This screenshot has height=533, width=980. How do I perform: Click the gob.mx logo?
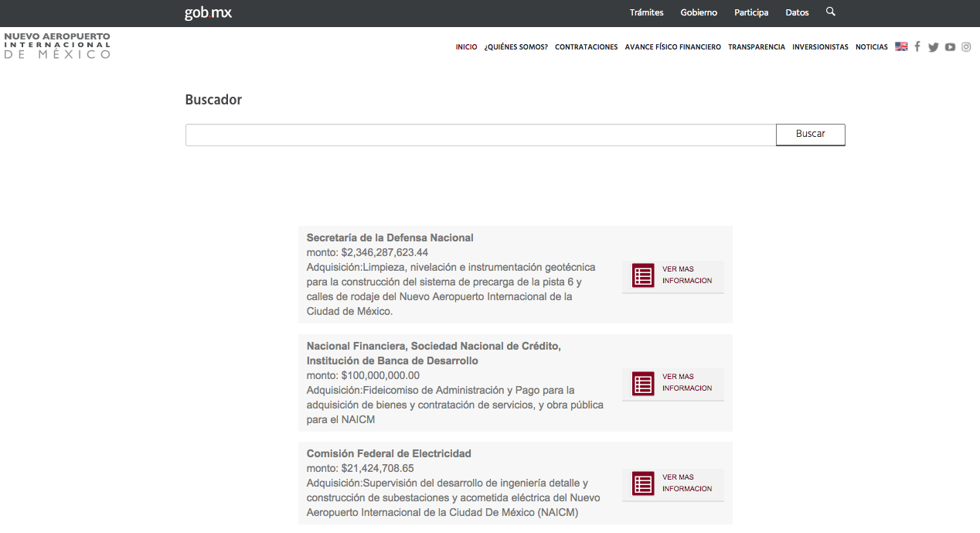click(208, 12)
